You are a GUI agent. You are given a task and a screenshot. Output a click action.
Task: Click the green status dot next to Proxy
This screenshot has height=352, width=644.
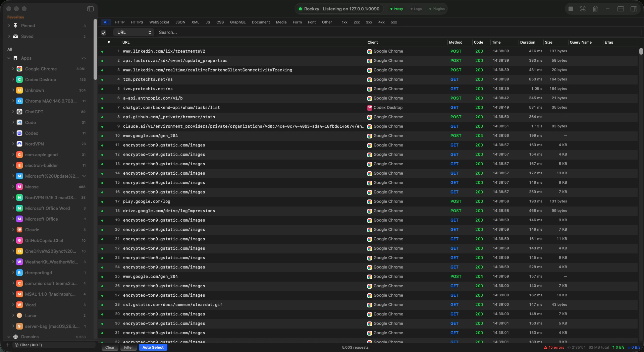pos(391,9)
